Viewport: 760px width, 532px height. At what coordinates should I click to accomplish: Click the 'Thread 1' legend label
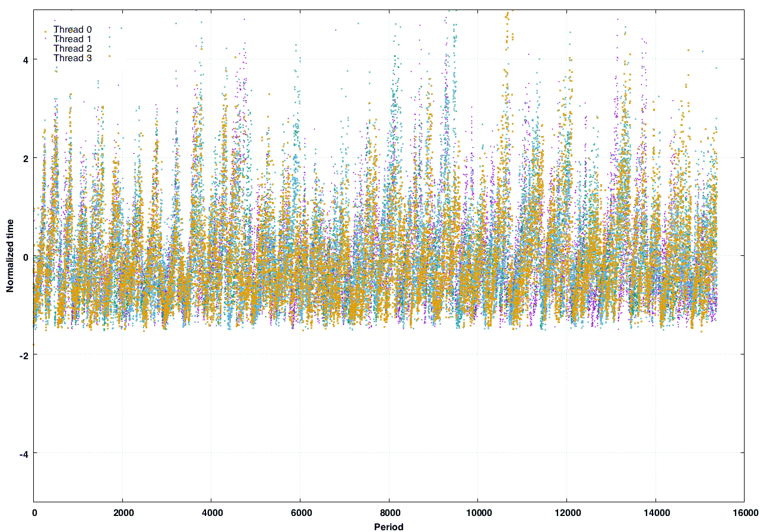pyautogui.click(x=72, y=39)
